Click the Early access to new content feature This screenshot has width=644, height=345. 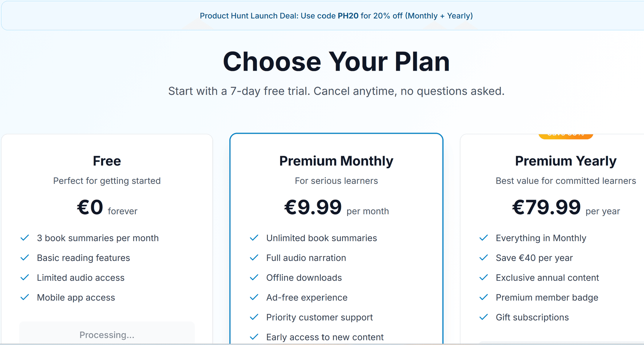click(325, 337)
